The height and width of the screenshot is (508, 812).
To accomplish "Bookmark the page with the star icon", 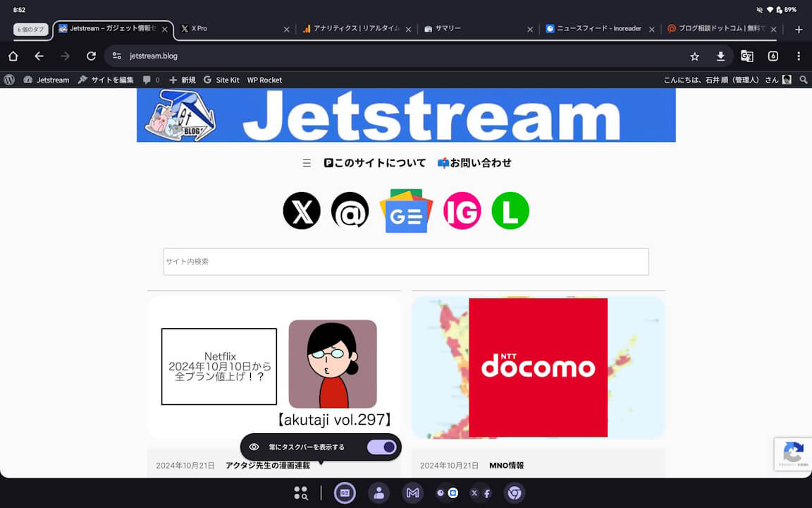I will point(695,56).
